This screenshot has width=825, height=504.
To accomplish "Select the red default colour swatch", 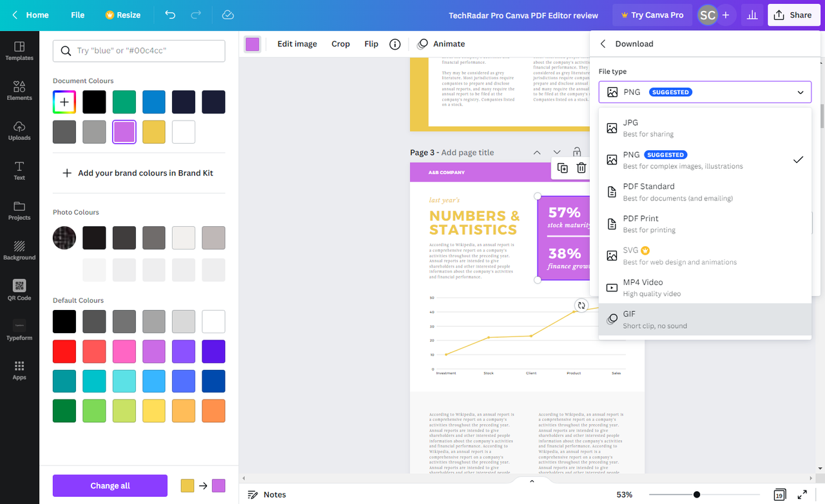I will 64,351.
